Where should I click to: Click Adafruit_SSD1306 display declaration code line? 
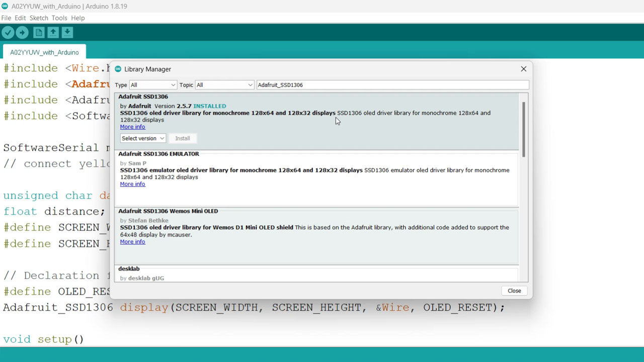tap(254, 307)
